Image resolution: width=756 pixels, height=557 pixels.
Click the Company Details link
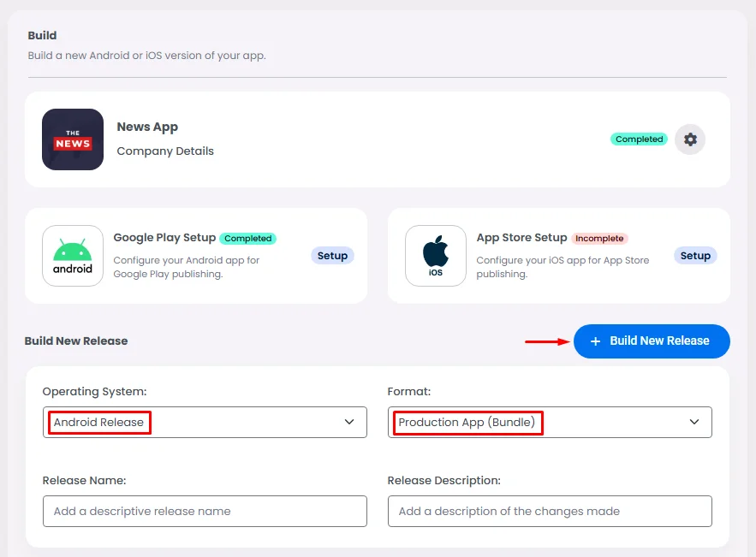click(x=165, y=151)
